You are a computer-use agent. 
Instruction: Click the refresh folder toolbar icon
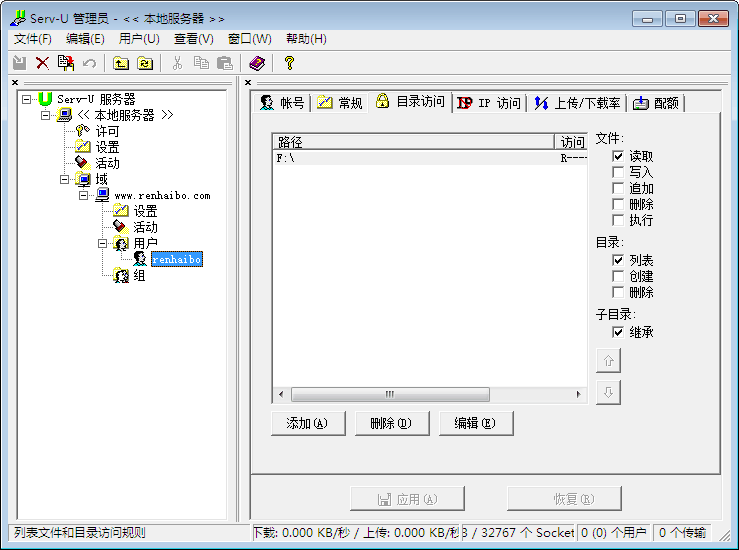(145, 63)
